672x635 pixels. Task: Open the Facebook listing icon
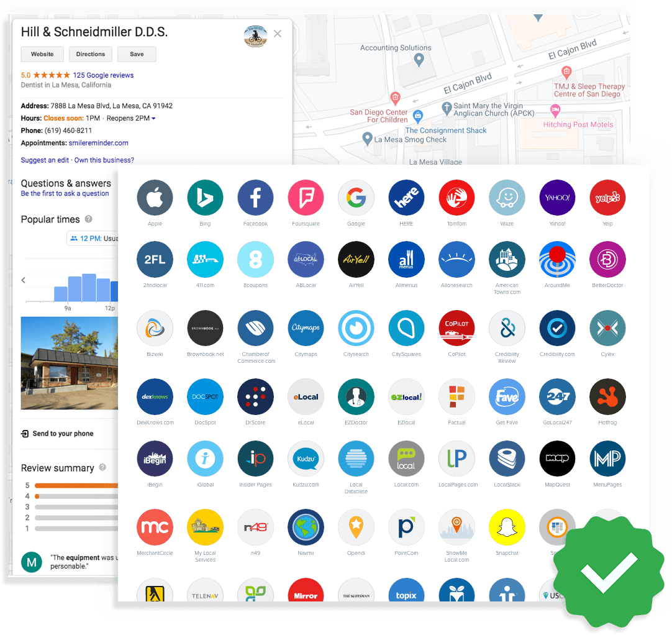(x=255, y=198)
